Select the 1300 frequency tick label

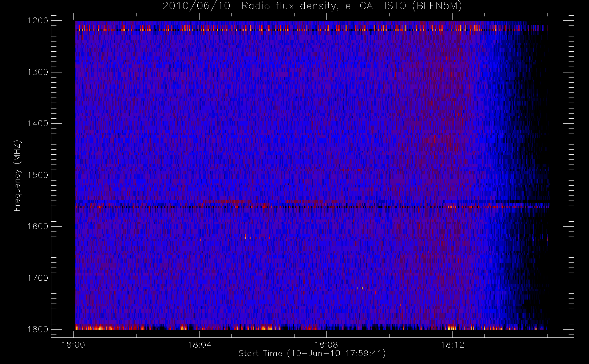click(38, 72)
